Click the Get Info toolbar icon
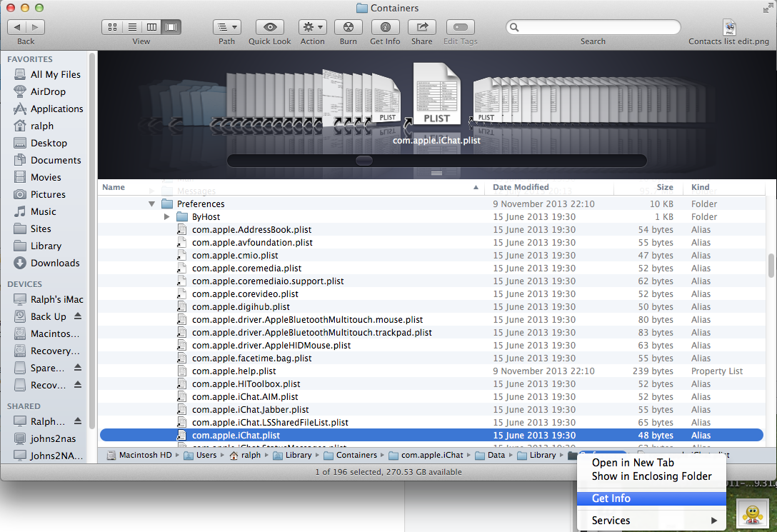777x532 pixels. click(385, 27)
